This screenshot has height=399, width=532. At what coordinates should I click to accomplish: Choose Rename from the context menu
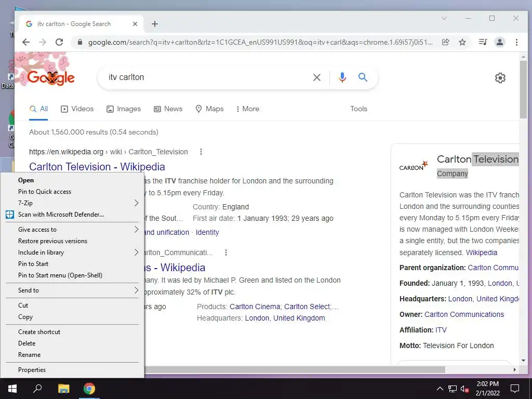coord(72,355)
